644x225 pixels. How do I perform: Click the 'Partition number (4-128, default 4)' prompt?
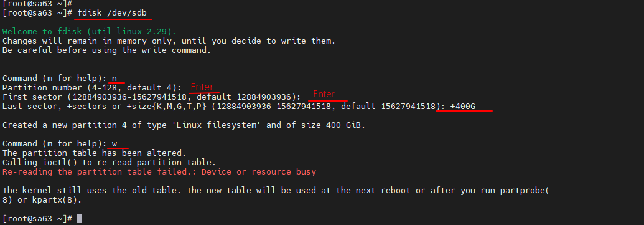point(91,88)
